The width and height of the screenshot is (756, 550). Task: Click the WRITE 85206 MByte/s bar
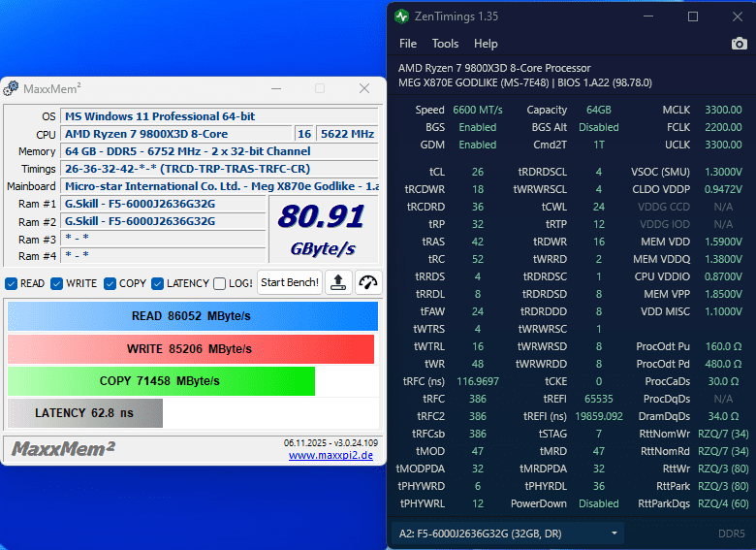191,349
